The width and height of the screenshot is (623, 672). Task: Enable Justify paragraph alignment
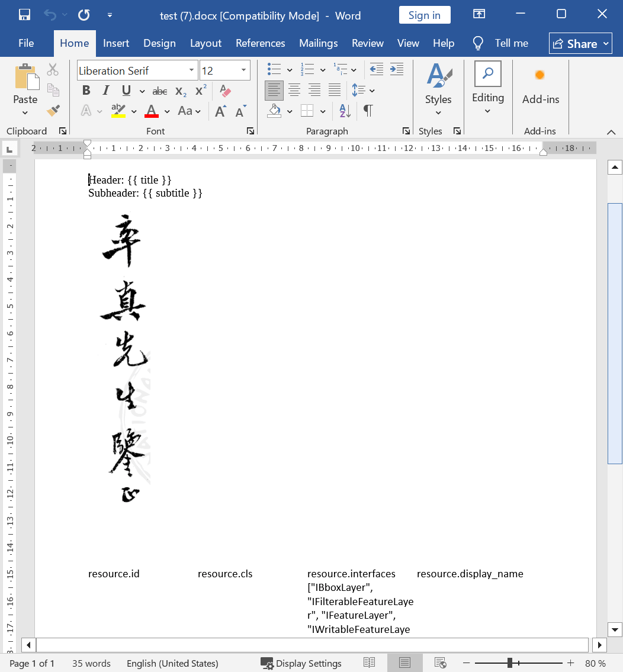(x=335, y=91)
